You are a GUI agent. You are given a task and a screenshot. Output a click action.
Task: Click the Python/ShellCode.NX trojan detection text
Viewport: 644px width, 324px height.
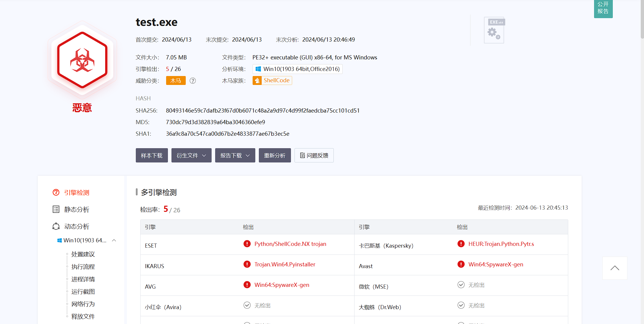pyautogui.click(x=290, y=244)
